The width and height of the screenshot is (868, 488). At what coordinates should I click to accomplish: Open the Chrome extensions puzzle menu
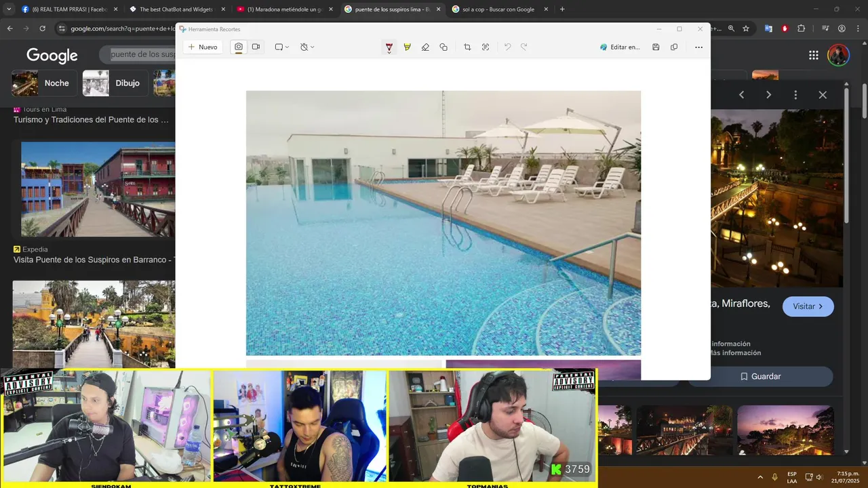802,28
